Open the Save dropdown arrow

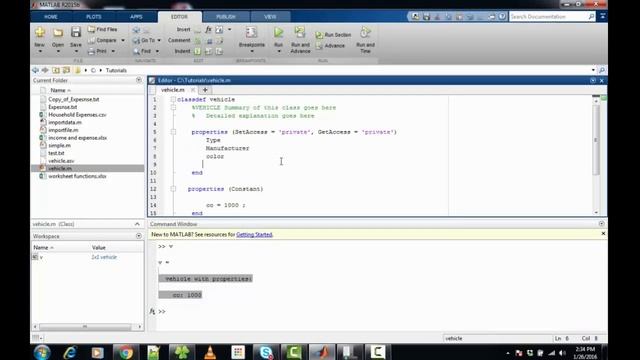pyautogui.click(x=76, y=51)
